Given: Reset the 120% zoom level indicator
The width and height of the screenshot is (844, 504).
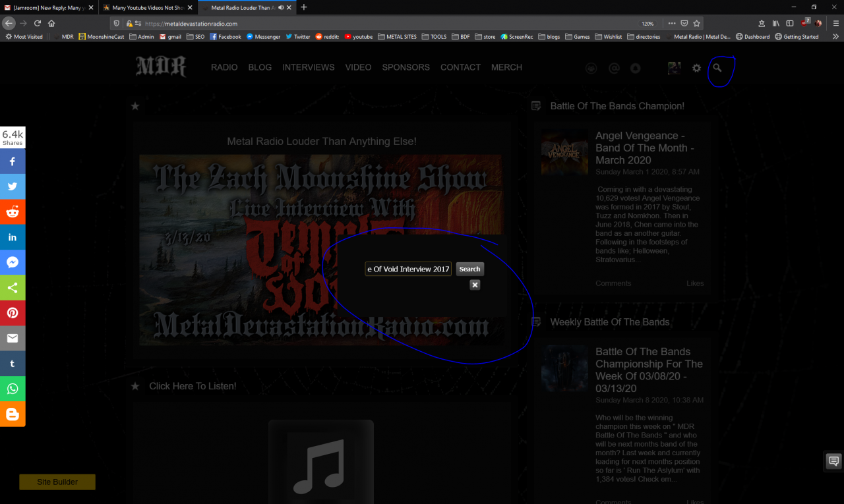Looking at the screenshot, I should click(648, 24).
